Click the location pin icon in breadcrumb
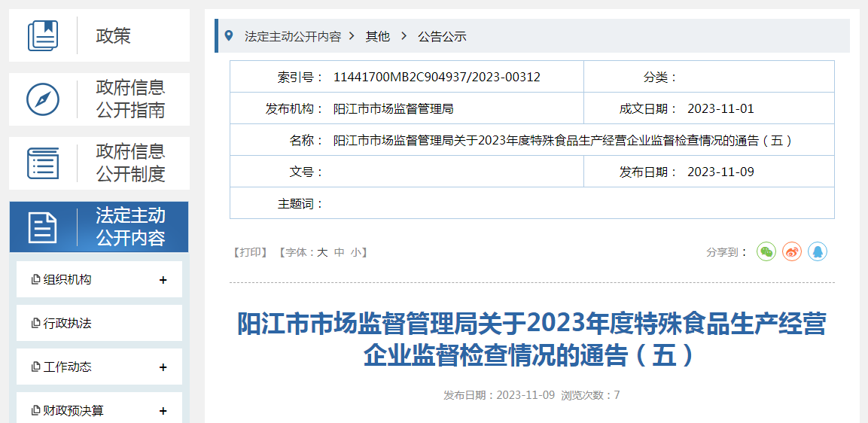The image size is (868, 423). (229, 35)
